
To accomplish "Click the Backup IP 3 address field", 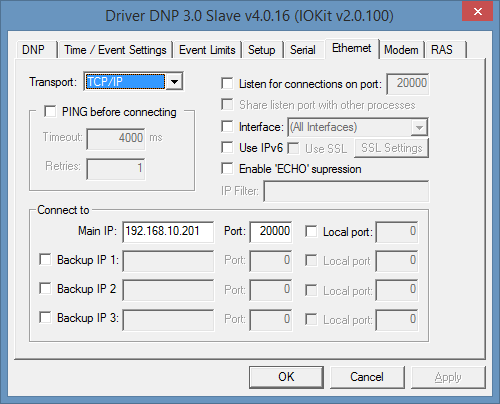I will click(168, 320).
